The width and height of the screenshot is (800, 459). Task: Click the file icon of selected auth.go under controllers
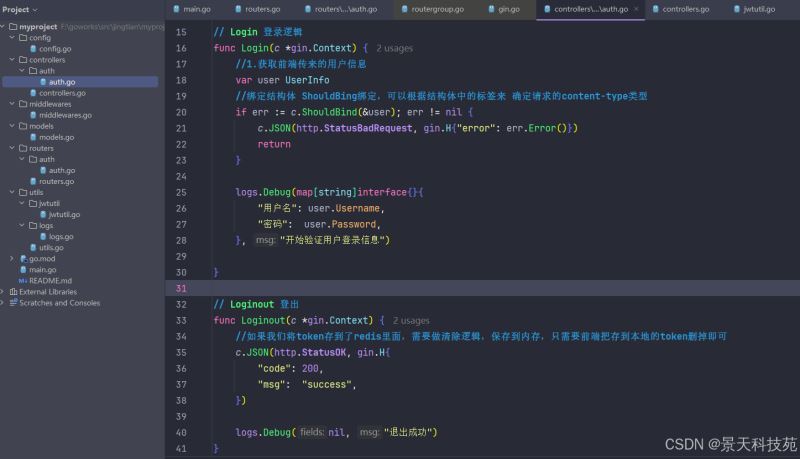click(43, 82)
